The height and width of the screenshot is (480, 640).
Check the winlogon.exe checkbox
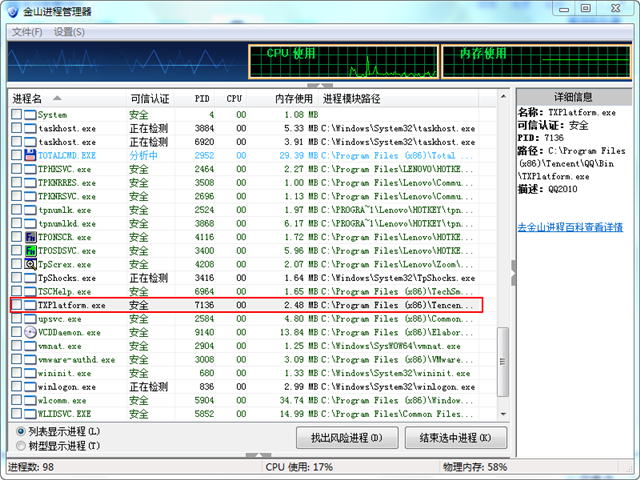click(16, 386)
